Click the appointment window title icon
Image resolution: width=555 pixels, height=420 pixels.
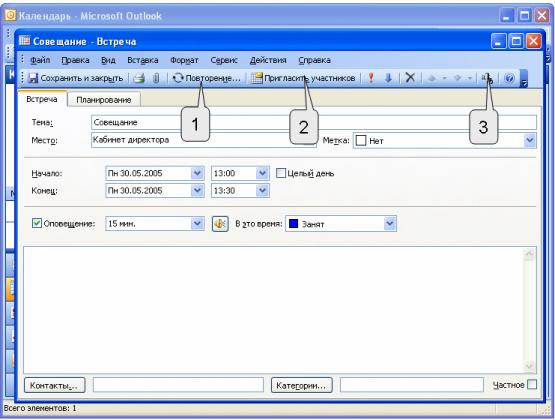(24, 41)
